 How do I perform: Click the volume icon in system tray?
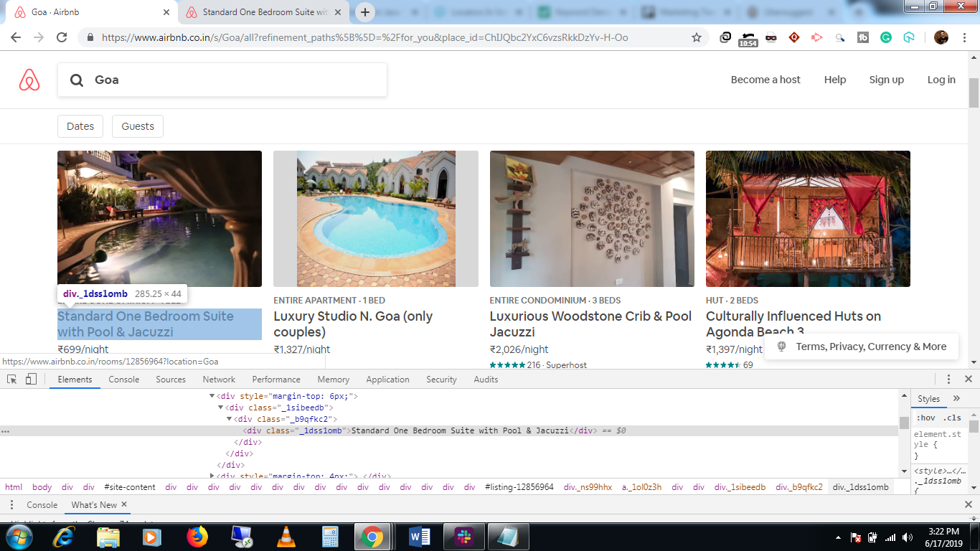908,537
